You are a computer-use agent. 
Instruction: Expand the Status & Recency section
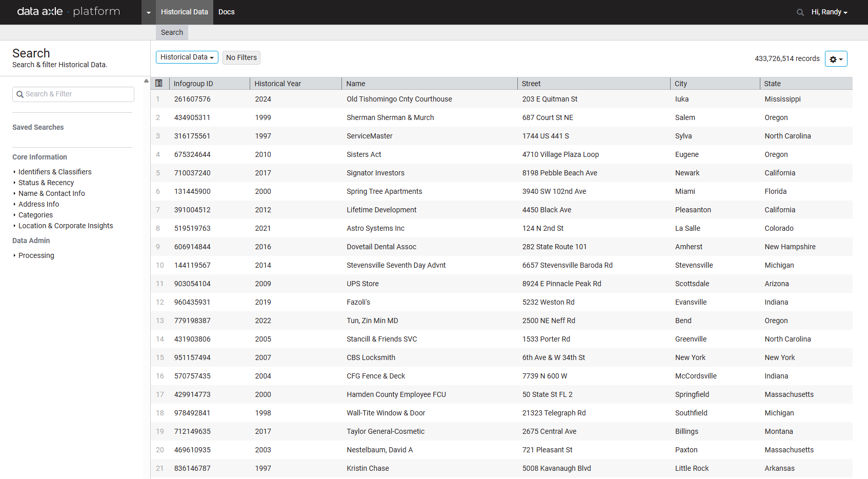pyautogui.click(x=46, y=183)
